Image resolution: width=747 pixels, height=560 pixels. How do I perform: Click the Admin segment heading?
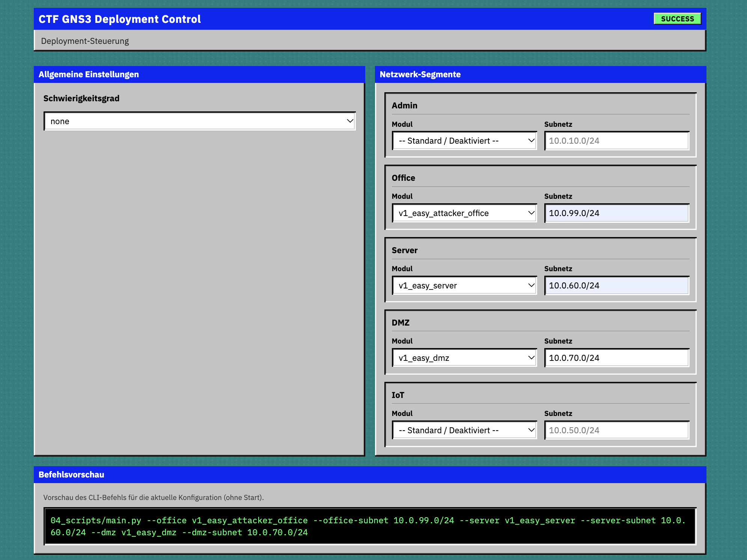404,105
